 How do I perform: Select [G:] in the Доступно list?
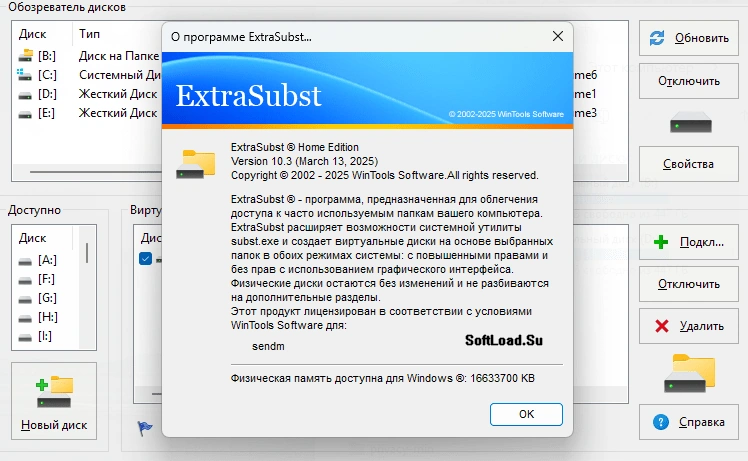coord(45,298)
